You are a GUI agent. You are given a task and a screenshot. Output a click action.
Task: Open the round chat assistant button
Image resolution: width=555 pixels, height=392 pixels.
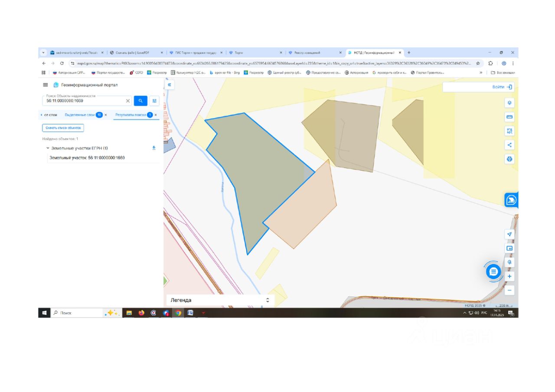pyautogui.click(x=493, y=272)
